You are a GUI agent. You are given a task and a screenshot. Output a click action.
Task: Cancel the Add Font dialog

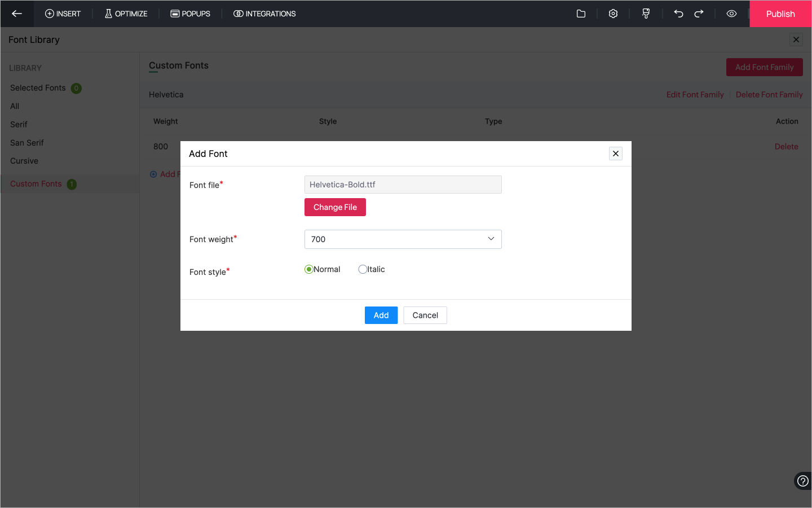click(x=425, y=315)
